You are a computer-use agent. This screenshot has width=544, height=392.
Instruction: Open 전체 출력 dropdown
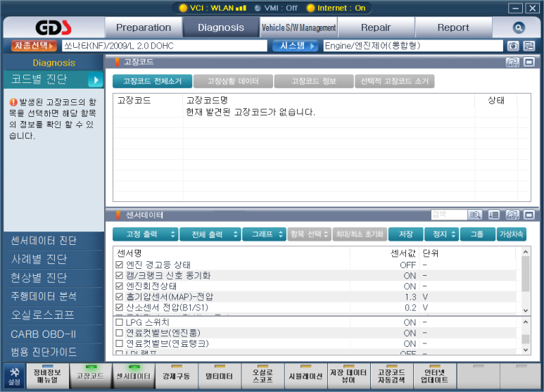tap(210, 234)
